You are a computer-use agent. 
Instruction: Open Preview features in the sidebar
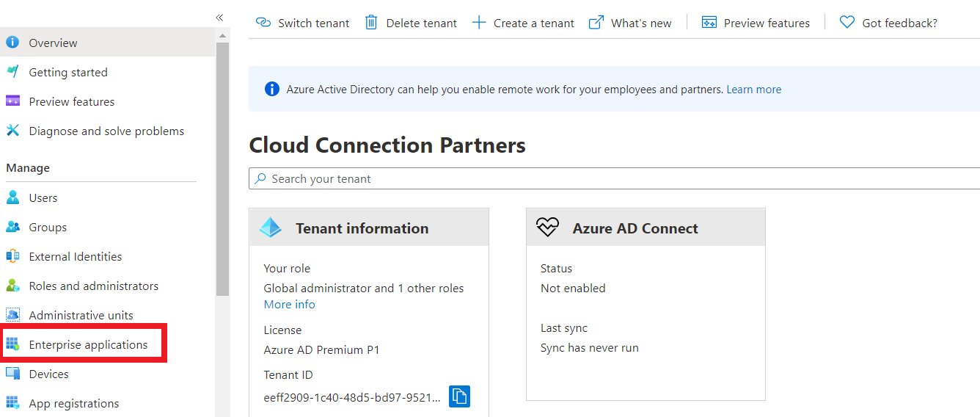(72, 101)
